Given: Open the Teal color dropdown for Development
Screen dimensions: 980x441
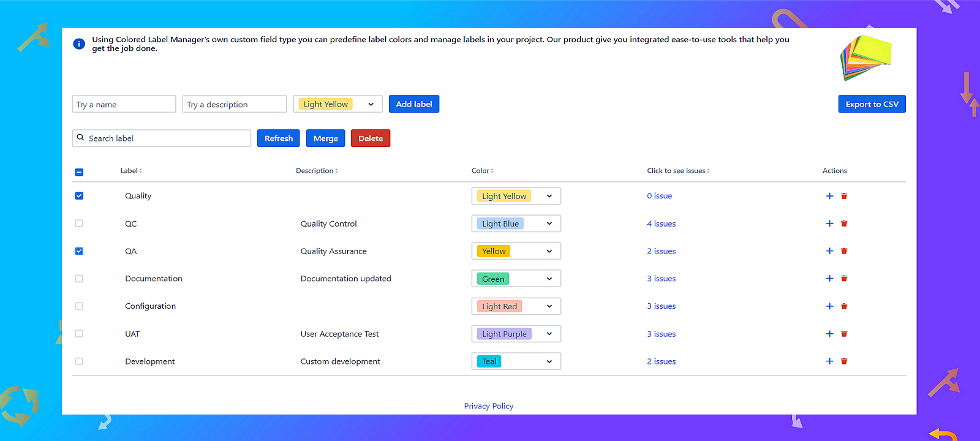Looking at the screenshot, I should (516, 361).
